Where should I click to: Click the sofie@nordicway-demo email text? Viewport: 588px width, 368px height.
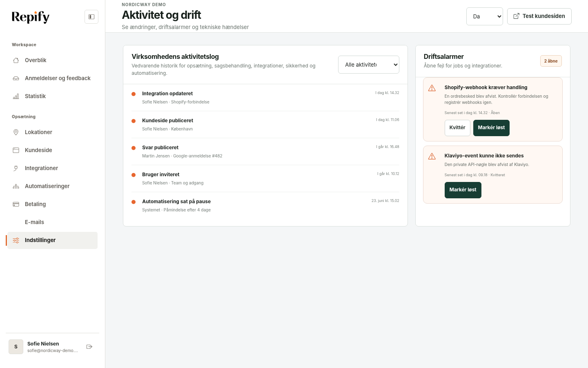tap(53, 351)
